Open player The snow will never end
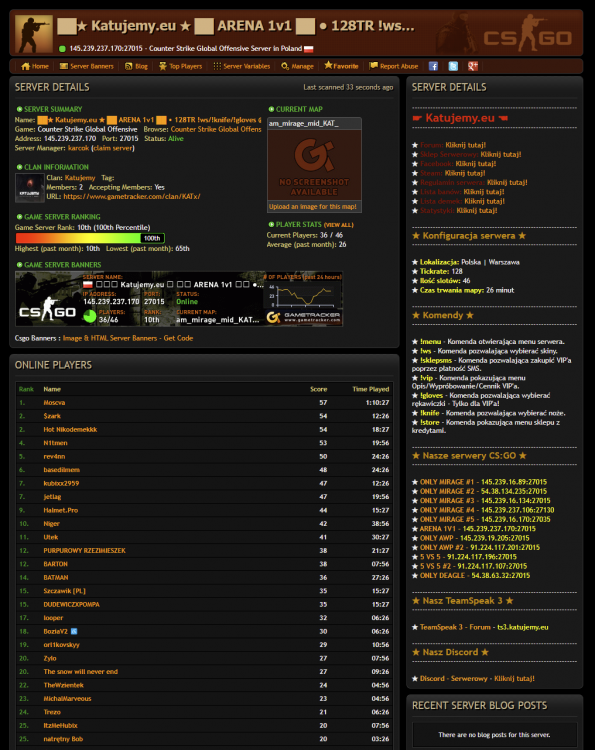595x750 pixels. coord(81,672)
